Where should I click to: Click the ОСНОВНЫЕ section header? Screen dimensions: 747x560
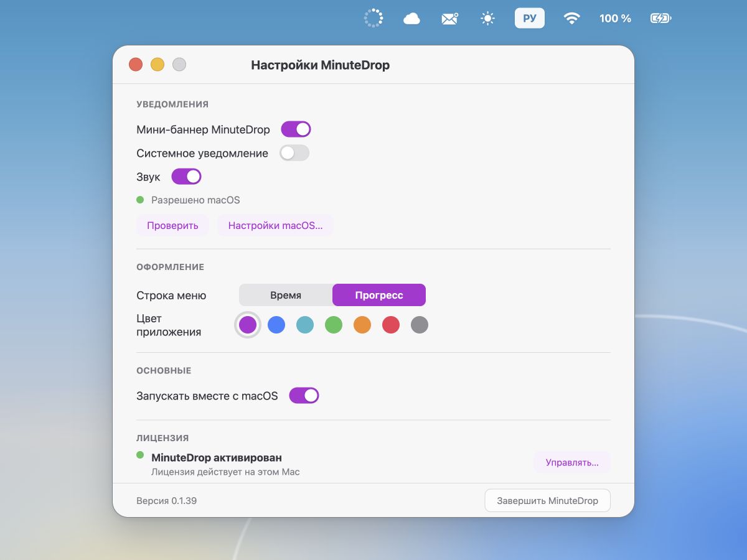pyautogui.click(x=164, y=370)
